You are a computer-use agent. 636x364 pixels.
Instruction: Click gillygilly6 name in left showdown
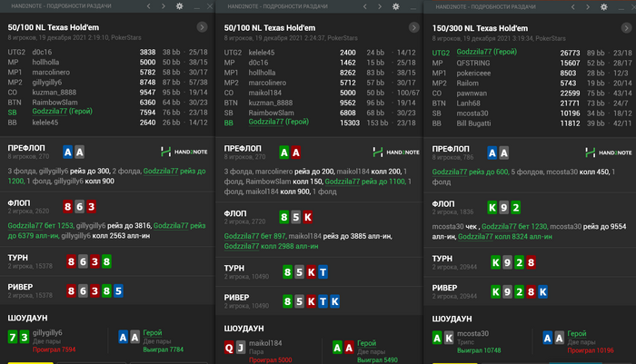click(x=47, y=332)
